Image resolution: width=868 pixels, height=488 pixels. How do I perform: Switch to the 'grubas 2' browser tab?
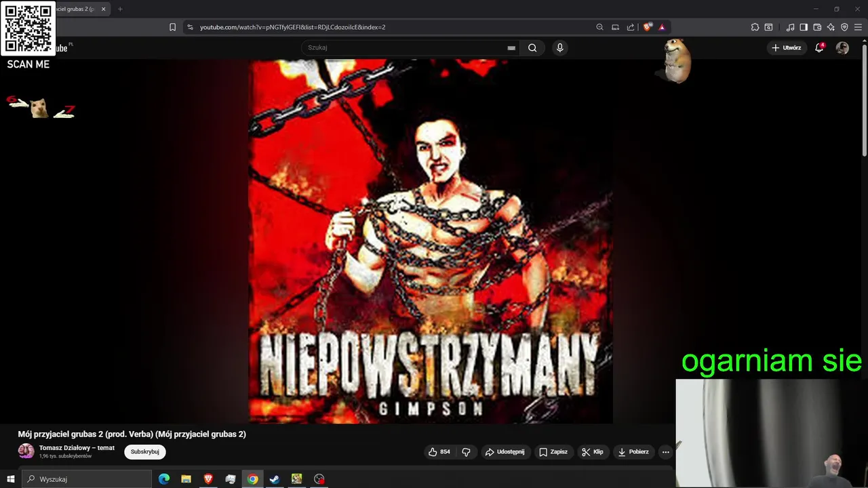[x=76, y=9]
